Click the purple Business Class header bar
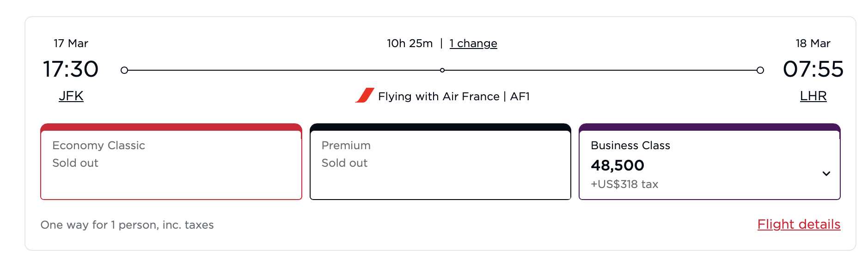The image size is (868, 267). point(709,127)
